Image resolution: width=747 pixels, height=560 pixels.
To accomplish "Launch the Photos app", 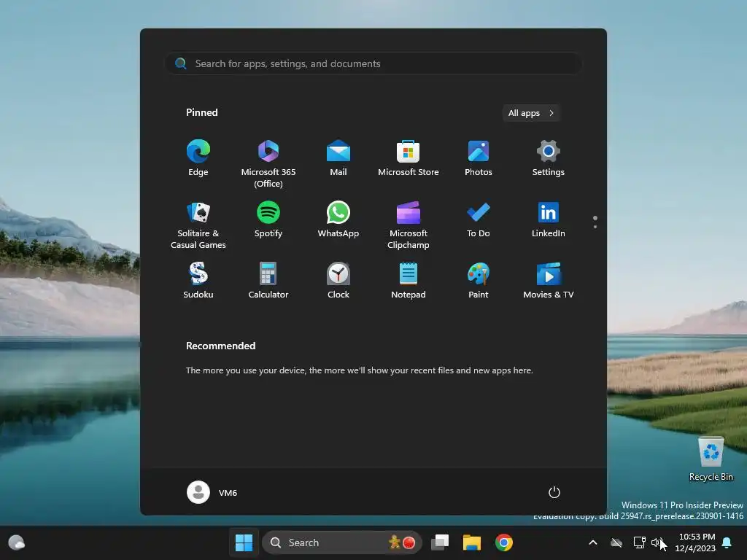I will [479, 158].
